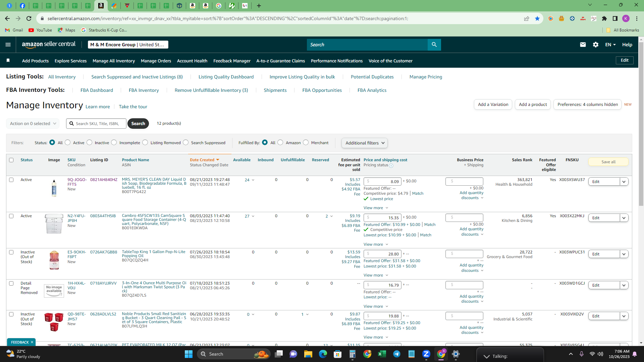This screenshot has width=644, height=362.
Task: Select Fulfilled By Amazon radio option
Action: (x=280, y=142)
